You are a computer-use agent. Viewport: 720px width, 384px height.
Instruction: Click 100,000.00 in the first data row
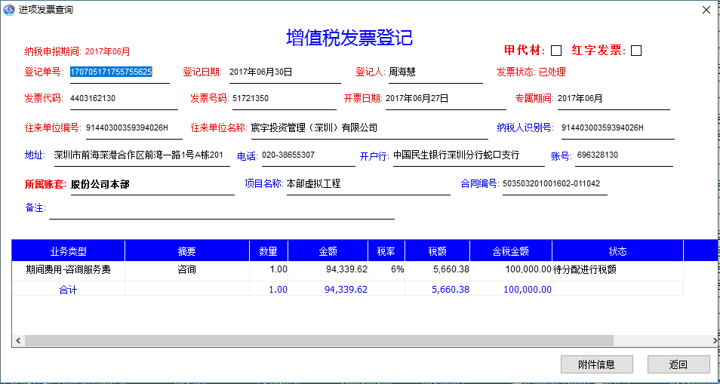[528, 270]
